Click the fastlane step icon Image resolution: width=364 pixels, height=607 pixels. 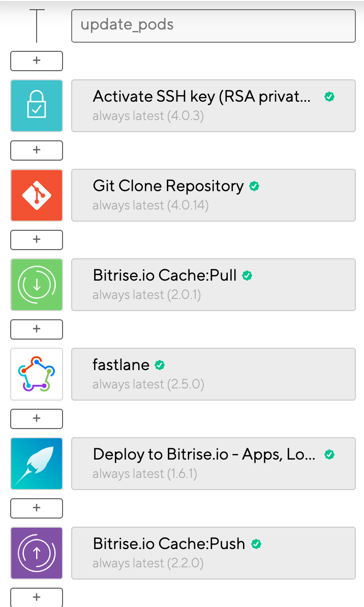click(x=37, y=374)
